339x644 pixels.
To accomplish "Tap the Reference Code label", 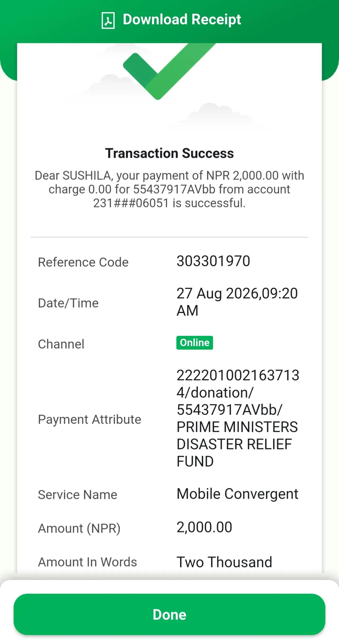I will pyautogui.click(x=83, y=262).
